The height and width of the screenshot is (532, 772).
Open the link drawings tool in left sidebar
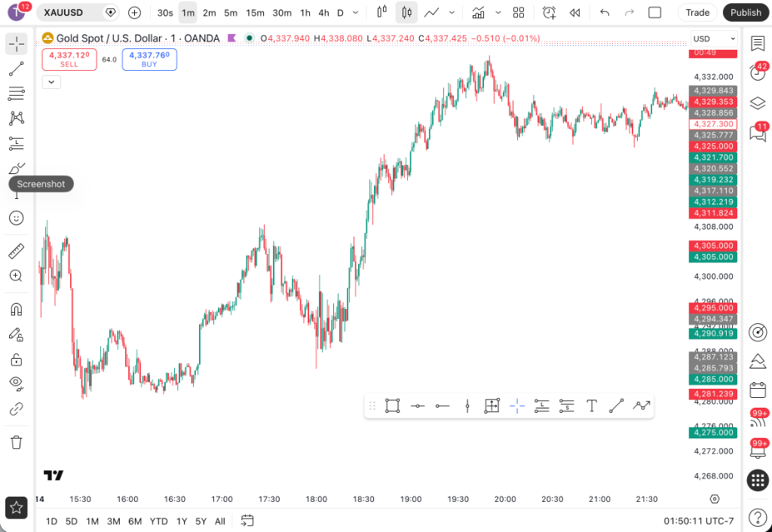pyautogui.click(x=17, y=409)
